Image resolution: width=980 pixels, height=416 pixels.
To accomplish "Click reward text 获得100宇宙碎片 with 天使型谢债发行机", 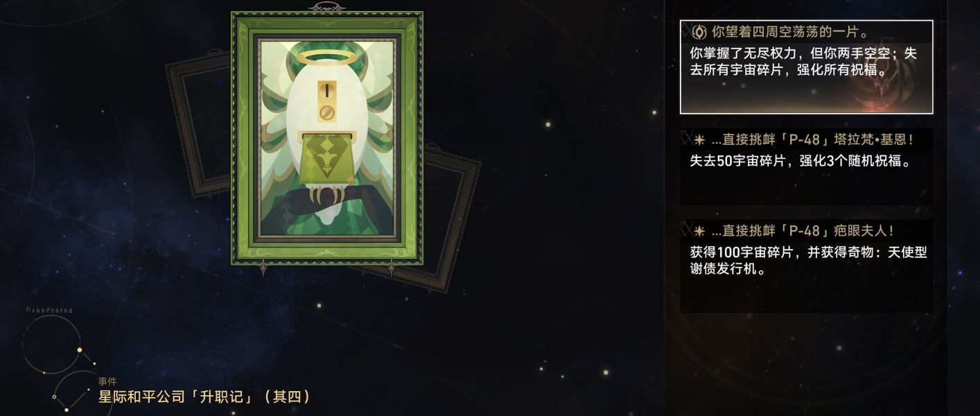I will pos(808,261).
